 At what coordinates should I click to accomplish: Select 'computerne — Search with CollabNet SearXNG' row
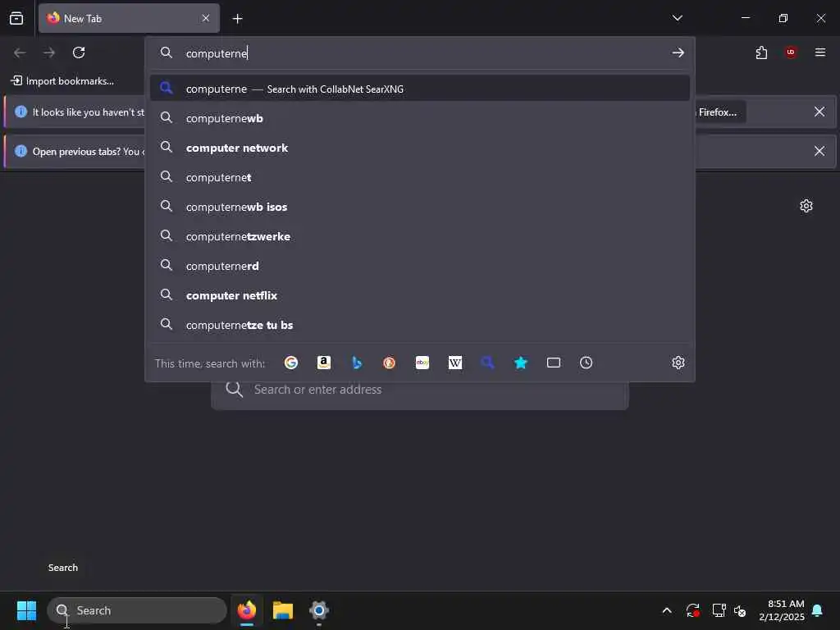point(419,89)
